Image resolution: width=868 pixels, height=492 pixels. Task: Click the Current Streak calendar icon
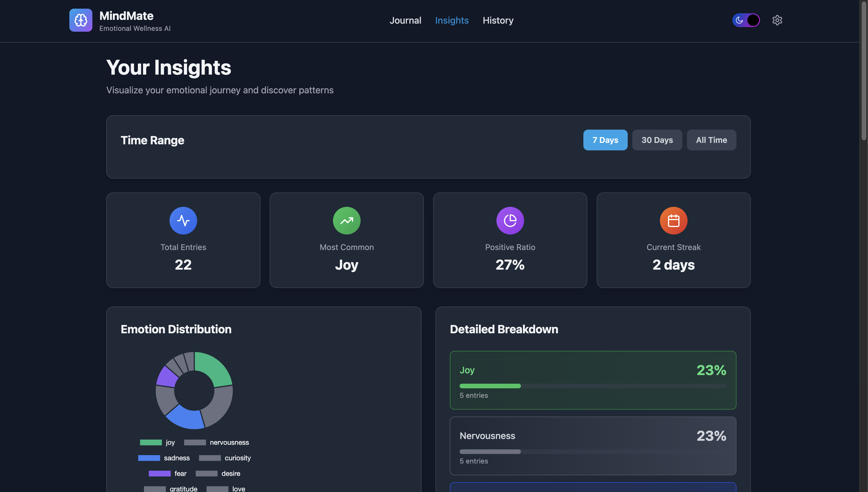[x=673, y=221]
